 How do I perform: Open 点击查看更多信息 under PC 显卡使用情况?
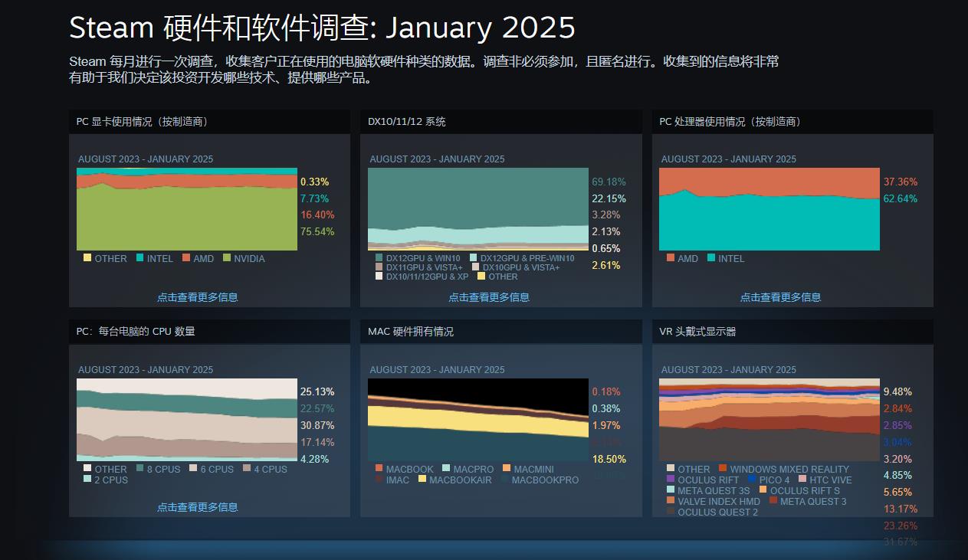point(198,297)
